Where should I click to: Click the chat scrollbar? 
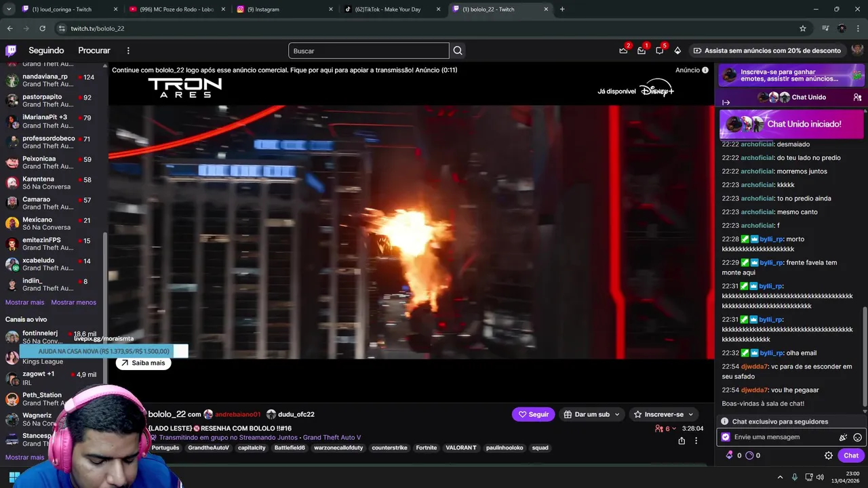(x=864, y=356)
